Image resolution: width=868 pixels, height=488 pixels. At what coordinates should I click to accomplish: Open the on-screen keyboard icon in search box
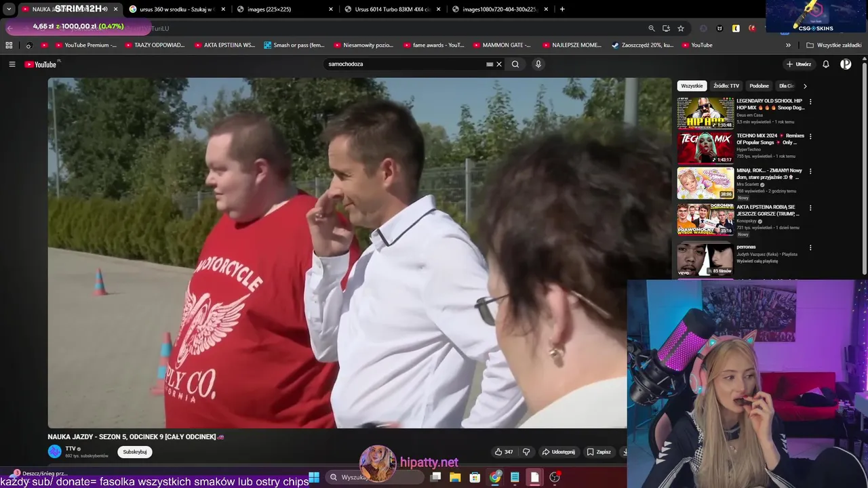pos(490,64)
